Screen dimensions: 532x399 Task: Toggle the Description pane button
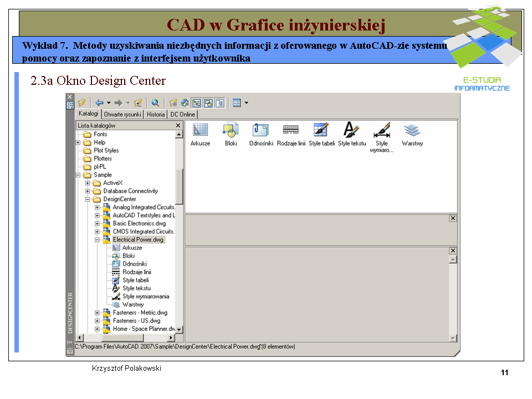click(x=220, y=103)
